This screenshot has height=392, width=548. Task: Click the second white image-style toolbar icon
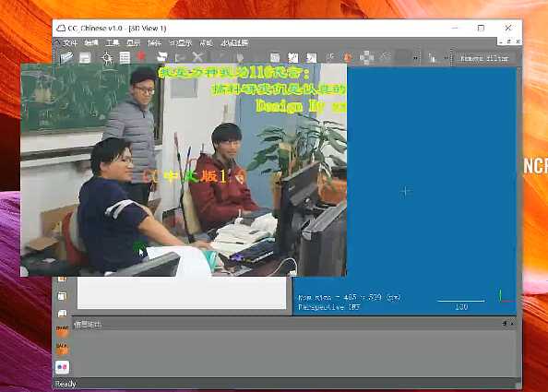[293, 57]
